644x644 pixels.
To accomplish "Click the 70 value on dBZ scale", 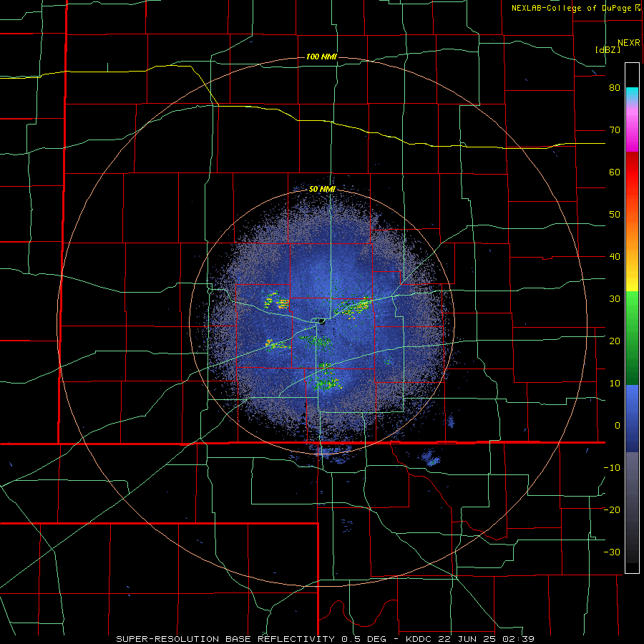I will tap(615, 130).
